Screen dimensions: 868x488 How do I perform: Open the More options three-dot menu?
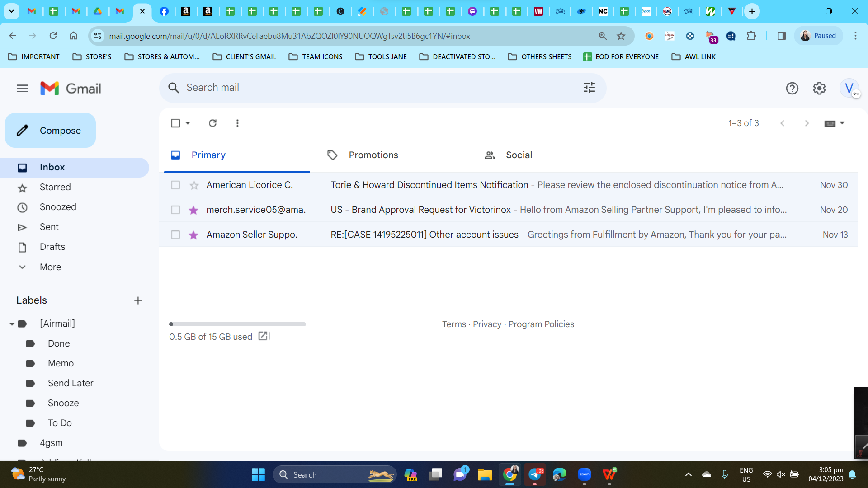[x=237, y=123]
